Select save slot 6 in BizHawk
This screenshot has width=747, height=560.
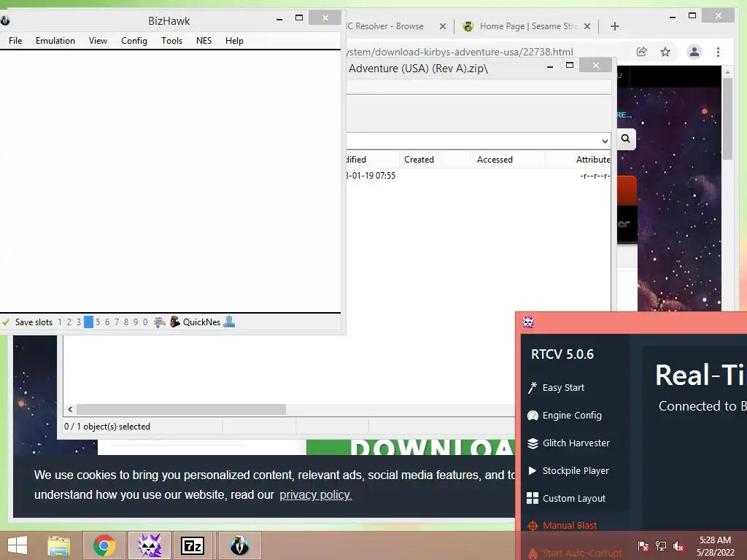107,322
